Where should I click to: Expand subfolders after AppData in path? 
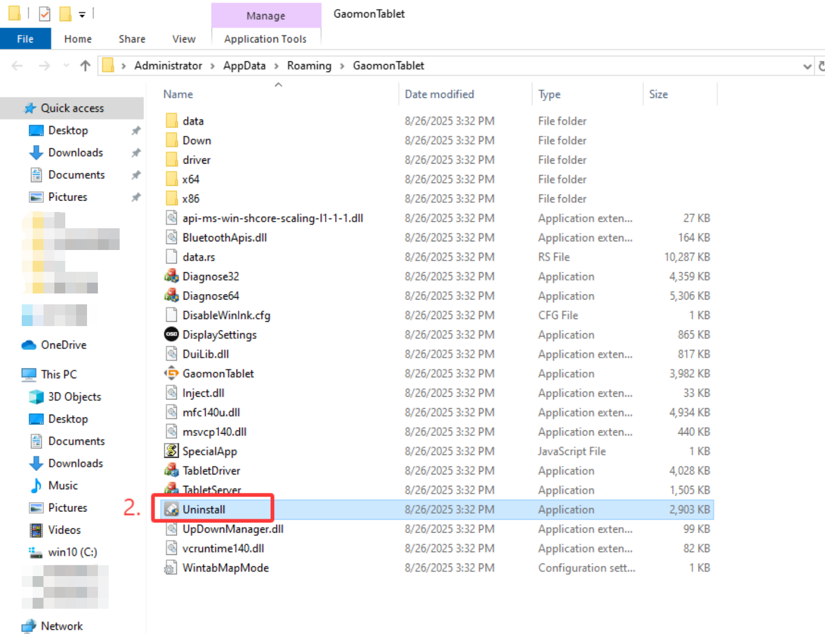coord(276,66)
